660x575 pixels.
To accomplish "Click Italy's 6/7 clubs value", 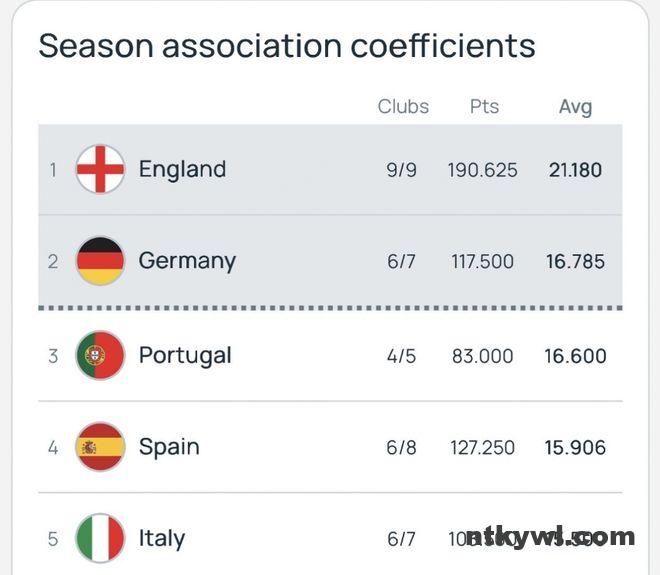I will 401,539.
